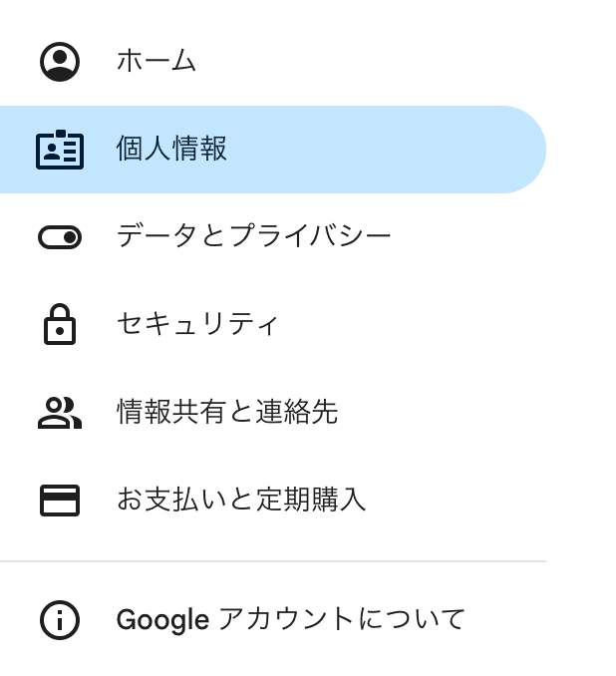Viewport: 616px width, 676px height.
Task: Open お支払いと定期購入
Action: click(241, 500)
